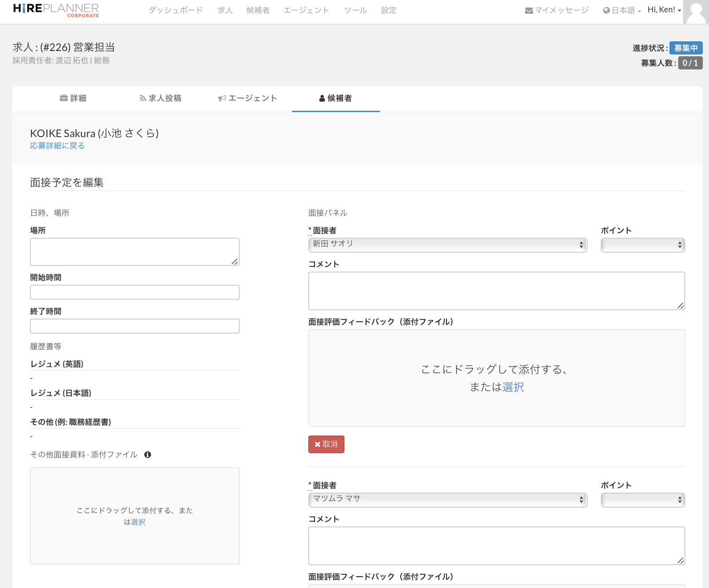709x588 pixels.
Task: Open 面接者 dropdown showing 新田 サオリ
Action: (447, 245)
